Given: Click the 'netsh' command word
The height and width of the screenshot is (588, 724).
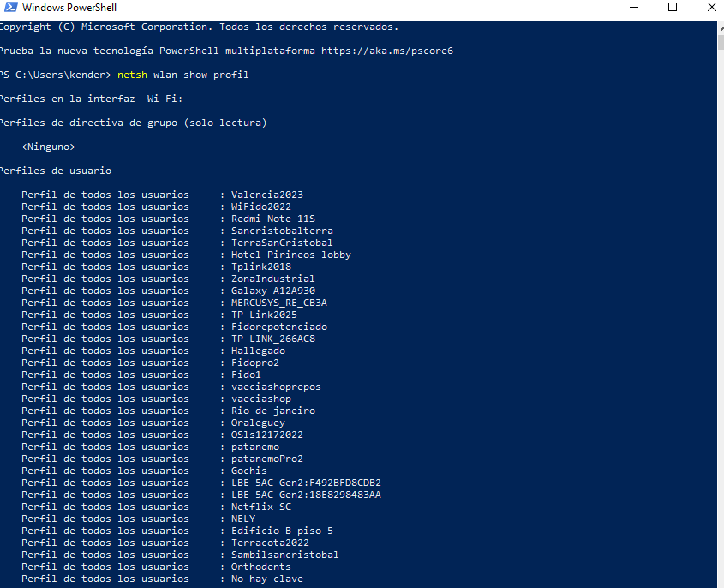Looking at the screenshot, I should [132, 75].
